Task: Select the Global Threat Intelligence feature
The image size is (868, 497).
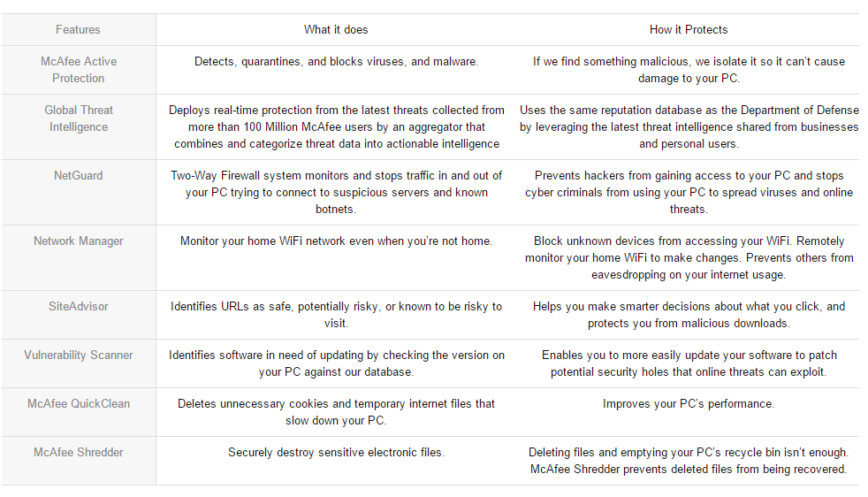Action: tap(79, 119)
